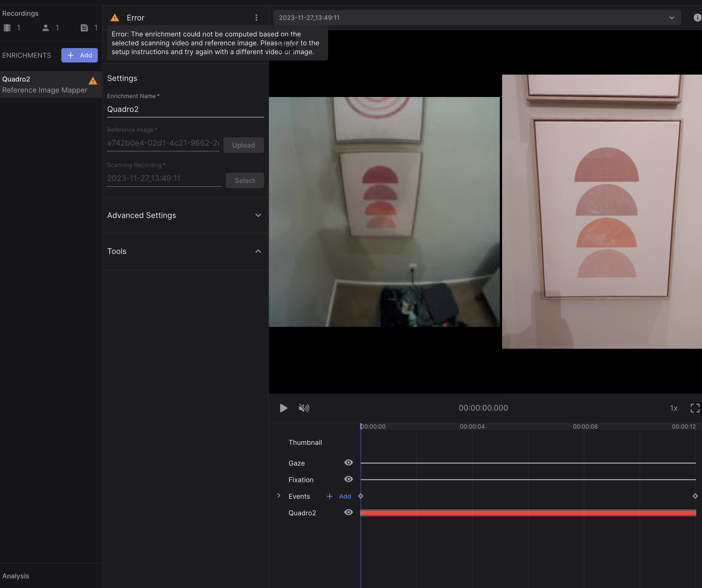Click the 00:00:04 ruler time mark
Viewport: 702px width, 588px height.
click(x=472, y=426)
